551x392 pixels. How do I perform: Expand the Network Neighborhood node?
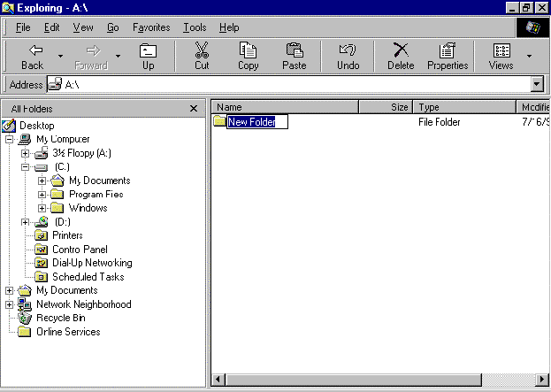10,304
